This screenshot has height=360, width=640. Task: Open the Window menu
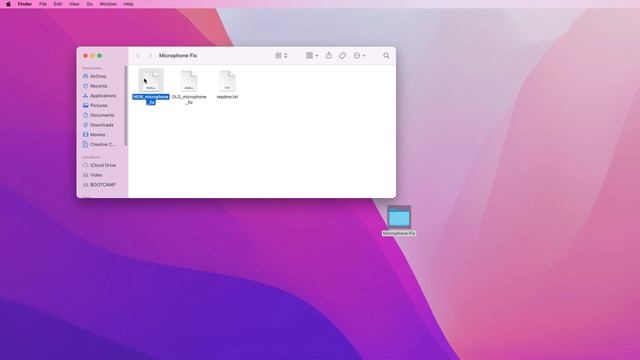[108, 4]
